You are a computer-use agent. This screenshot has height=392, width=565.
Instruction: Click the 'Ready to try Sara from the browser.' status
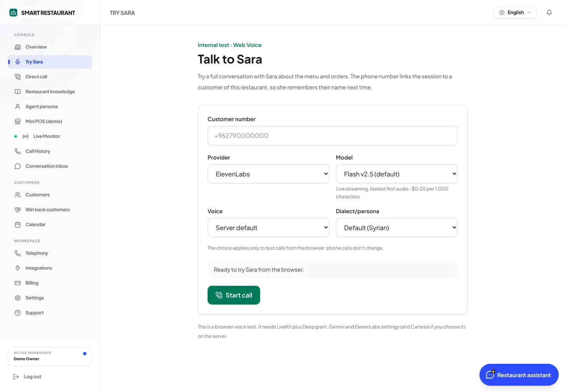[333, 270]
